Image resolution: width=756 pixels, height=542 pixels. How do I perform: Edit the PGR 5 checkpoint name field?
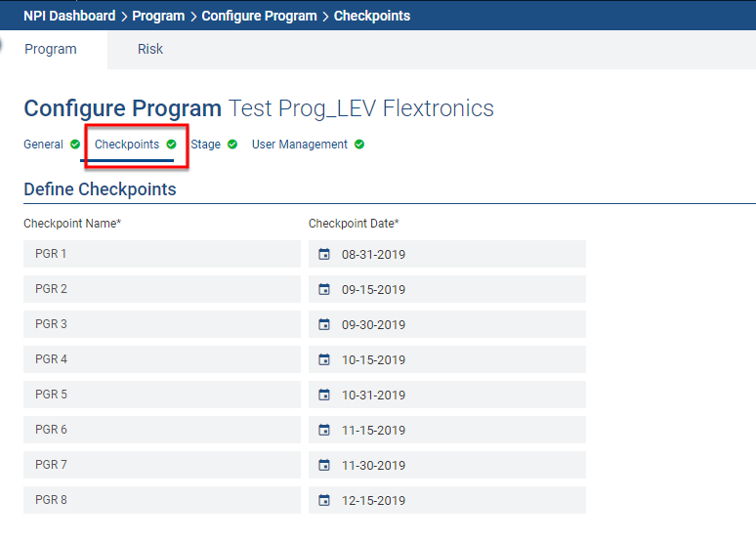162,395
